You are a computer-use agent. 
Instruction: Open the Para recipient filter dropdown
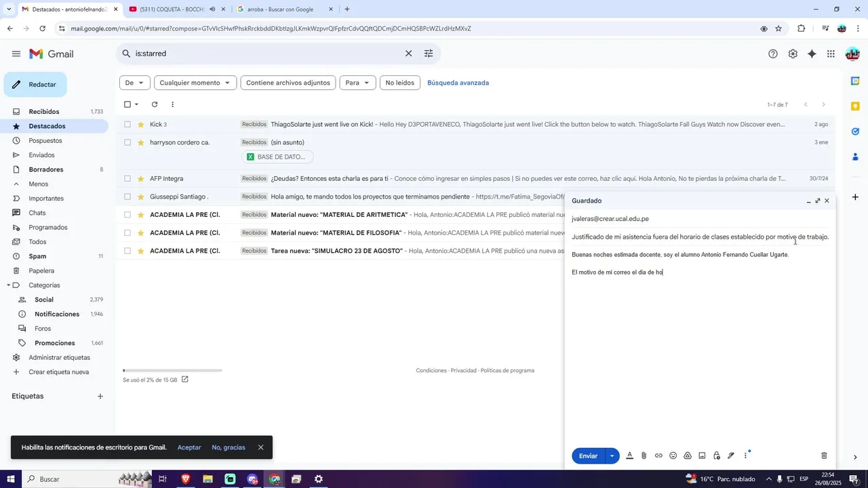point(357,83)
